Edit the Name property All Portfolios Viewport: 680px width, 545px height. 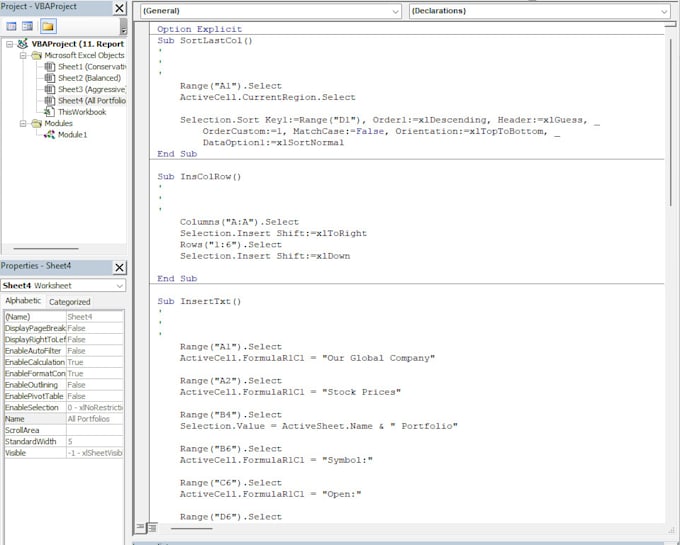pos(95,419)
